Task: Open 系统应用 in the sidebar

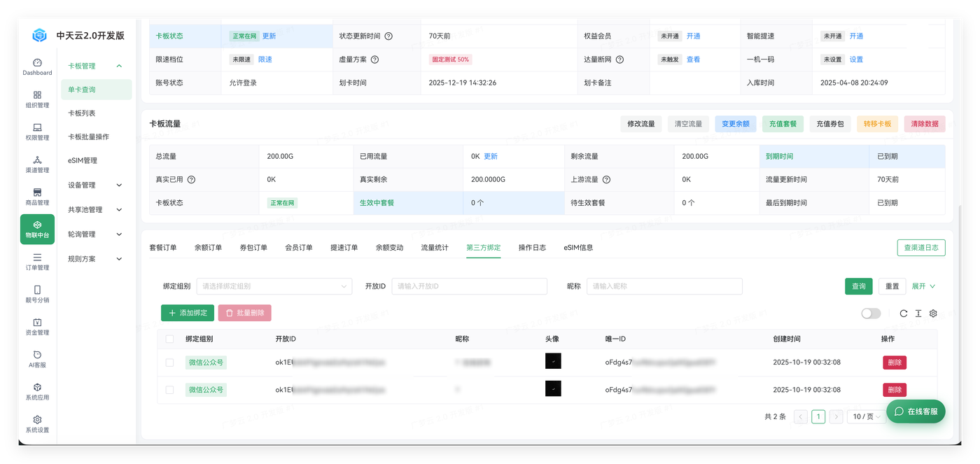Action: 37,391
